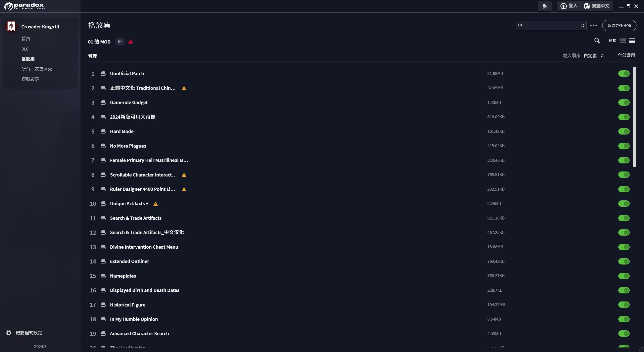Click the drive icon for In My Humble Opinion
The width and height of the screenshot is (644, 352).
tap(103, 319)
